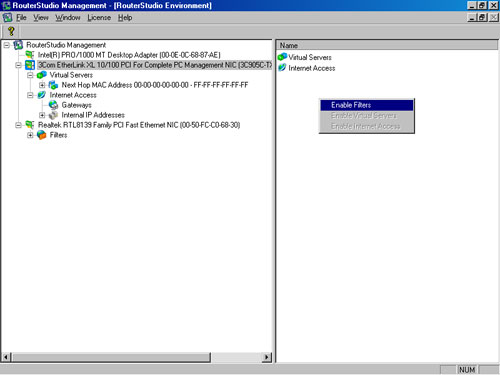
Task: Click the NUM indicator in status bar
Action: [467, 370]
